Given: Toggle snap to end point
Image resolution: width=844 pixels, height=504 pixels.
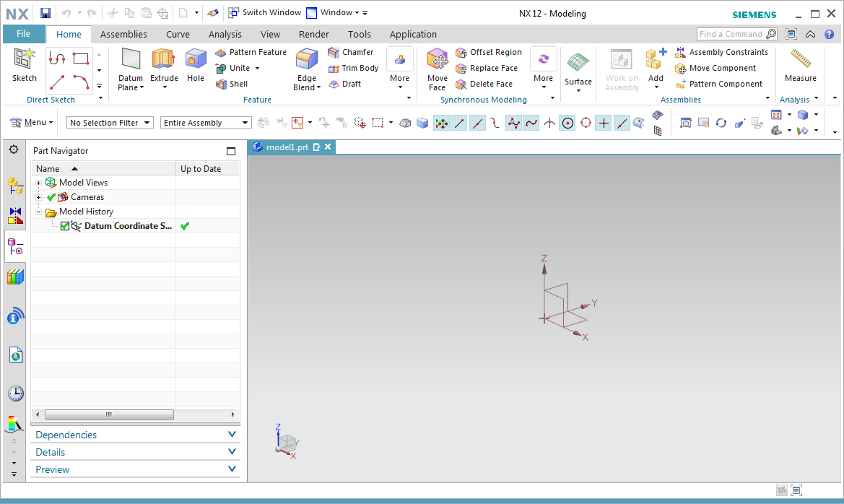Looking at the screenshot, I should tap(459, 123).
